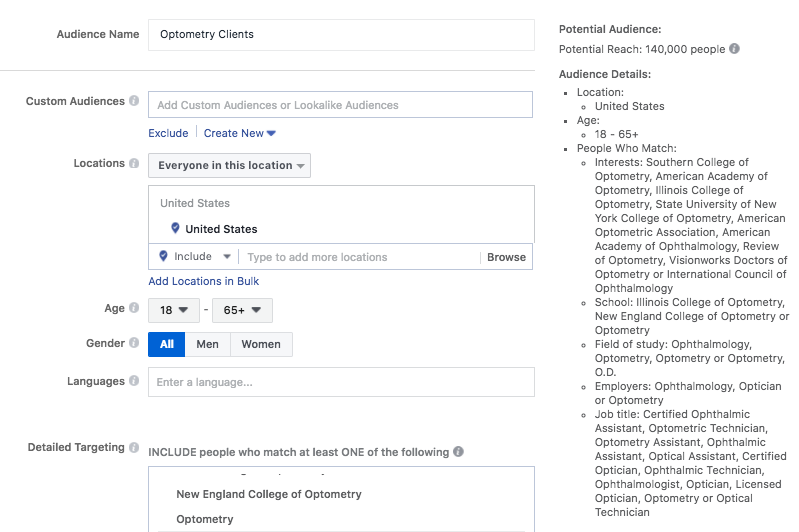Click the Audience Details heading
Screen dimensions: 799x532
coord(605,74)
